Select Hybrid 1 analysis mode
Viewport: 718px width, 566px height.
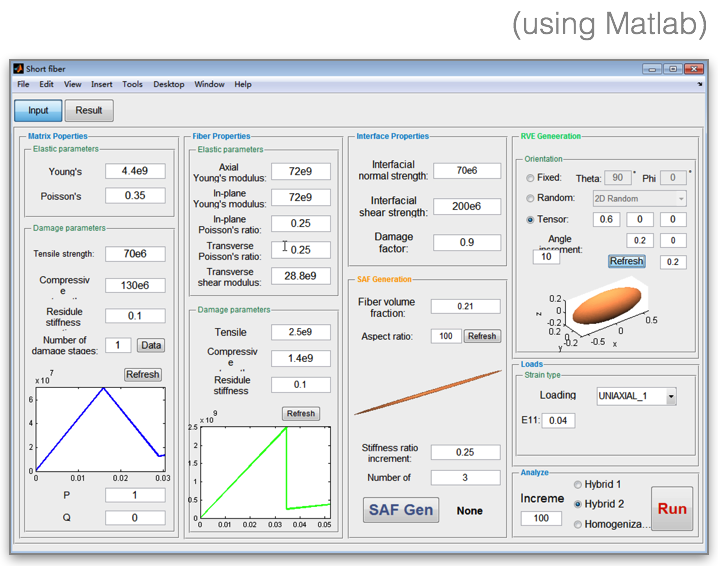578,485
